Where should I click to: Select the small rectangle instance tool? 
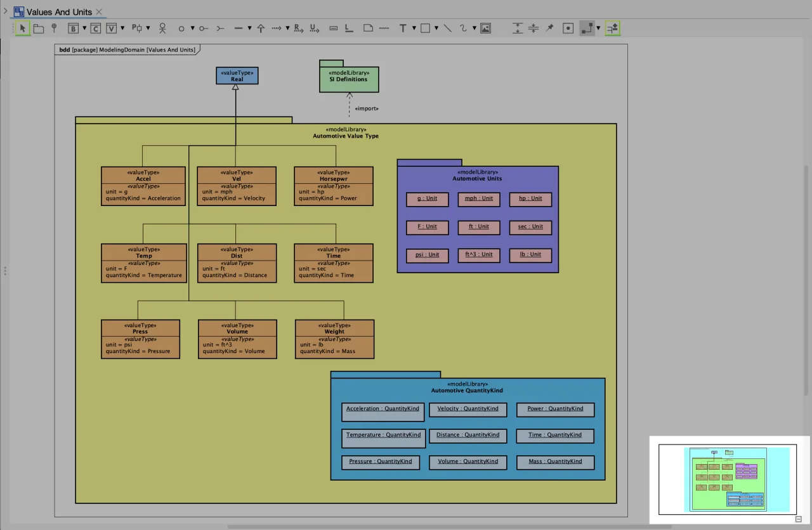tap(334, 29)
